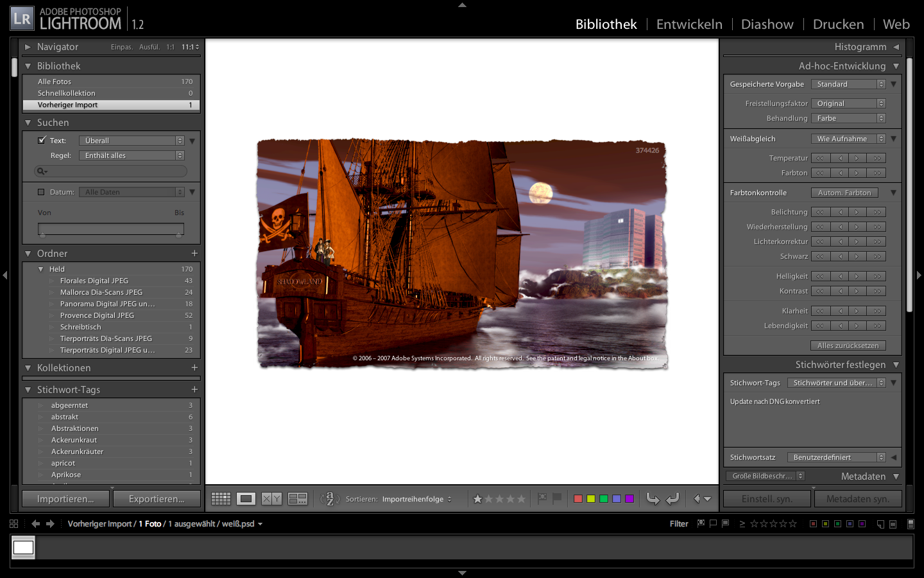This screenshot has height=578, width=924.
Task: Assign green color label in toolbar
Action: click(604, 499)
